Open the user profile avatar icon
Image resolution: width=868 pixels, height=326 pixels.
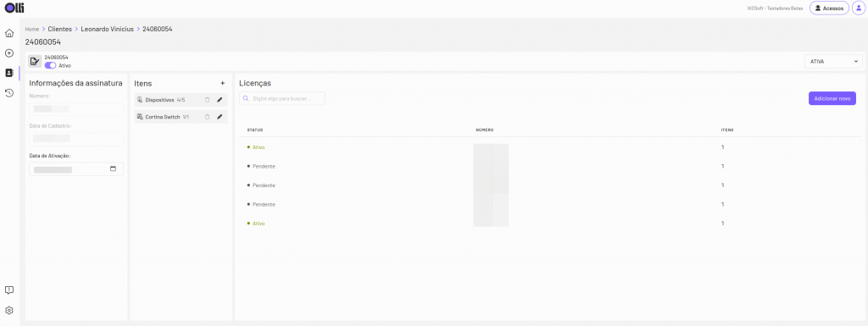pos(858,8)
